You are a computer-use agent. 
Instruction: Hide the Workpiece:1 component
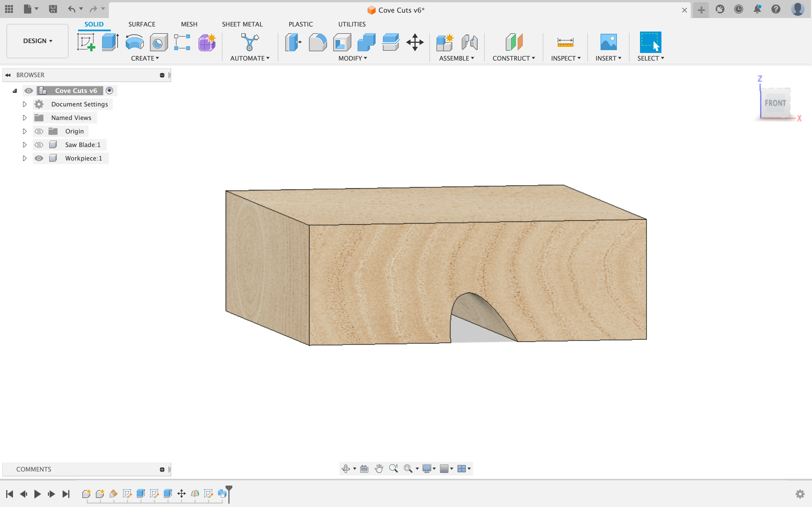pyautogui.click(x=39, y=158)
